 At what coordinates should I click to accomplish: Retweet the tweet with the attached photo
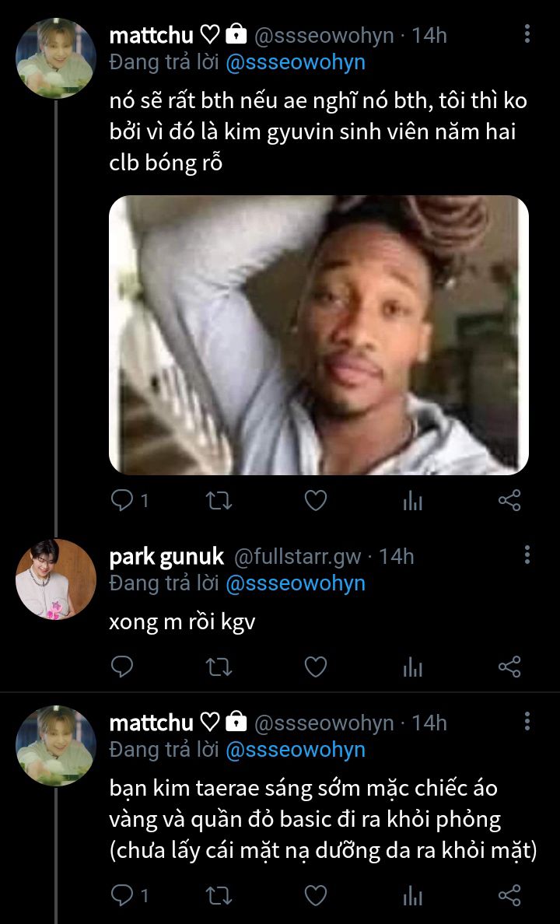pos(220,501)
